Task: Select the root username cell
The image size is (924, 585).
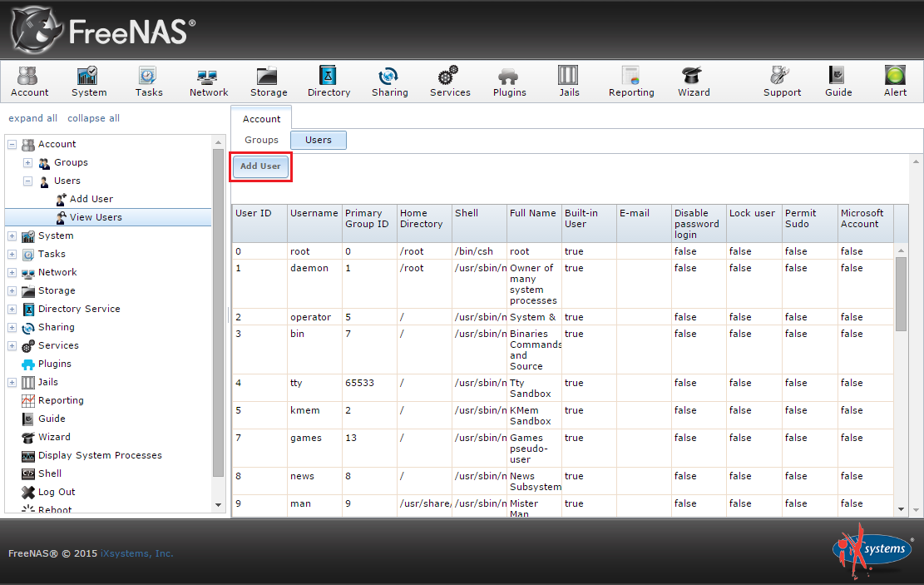Action: pyautogui.click(x=314, y=251)
